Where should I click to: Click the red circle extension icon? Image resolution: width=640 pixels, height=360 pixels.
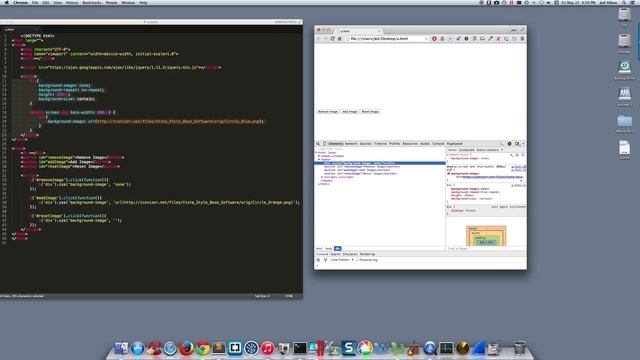click(x=434, y=39)
